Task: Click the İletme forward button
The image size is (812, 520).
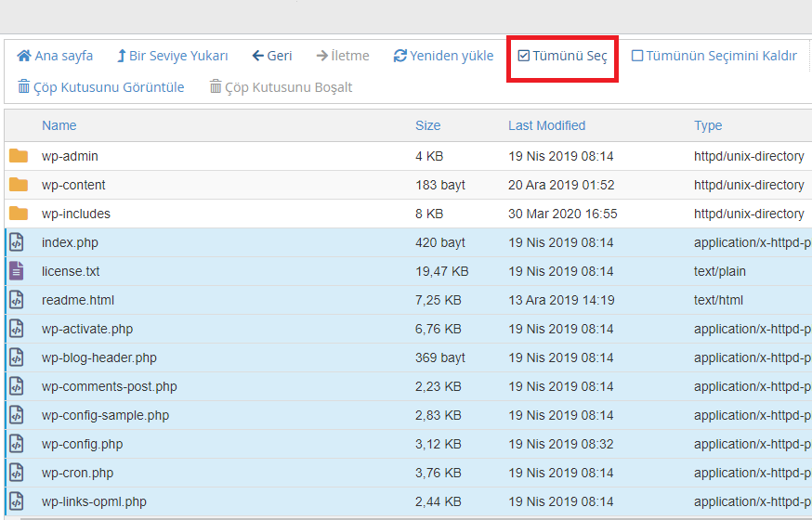Action: (342, 56)
